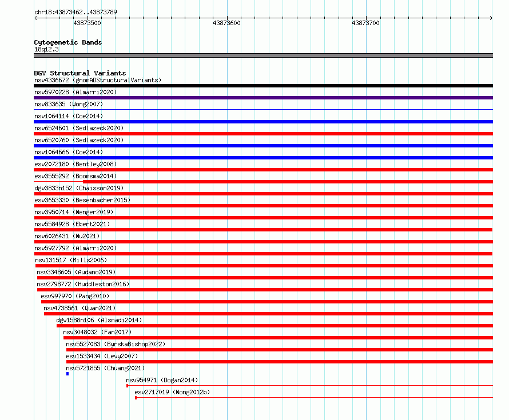Open dgv3833n152 (Chaisson2019) variant
Viewport: 509px width, 420px height.
[79, 188]
